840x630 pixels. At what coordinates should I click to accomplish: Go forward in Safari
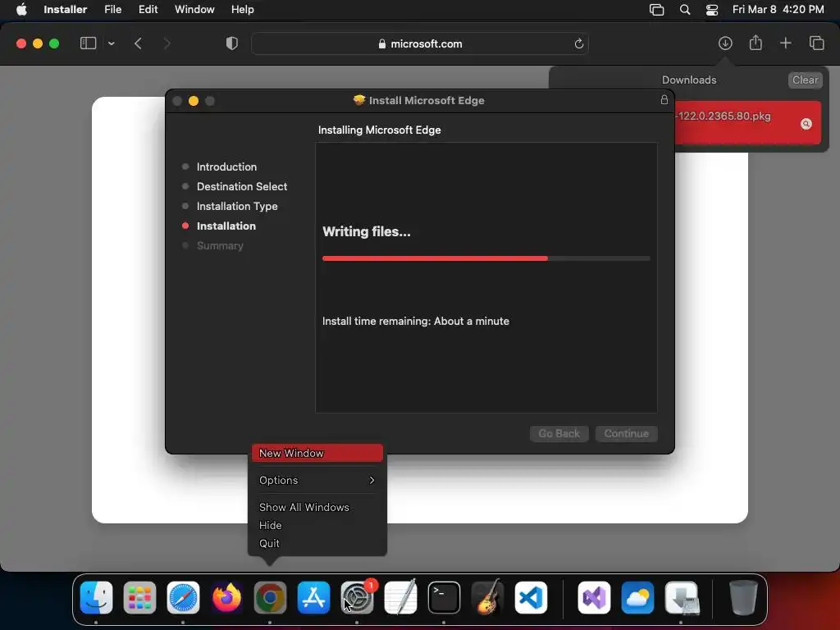(x=167, y=43)
